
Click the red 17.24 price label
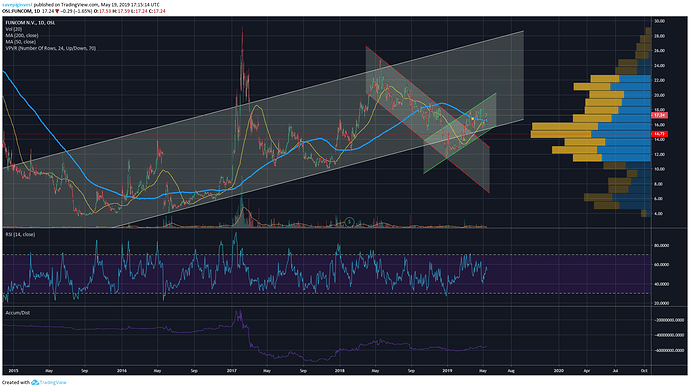659,115
